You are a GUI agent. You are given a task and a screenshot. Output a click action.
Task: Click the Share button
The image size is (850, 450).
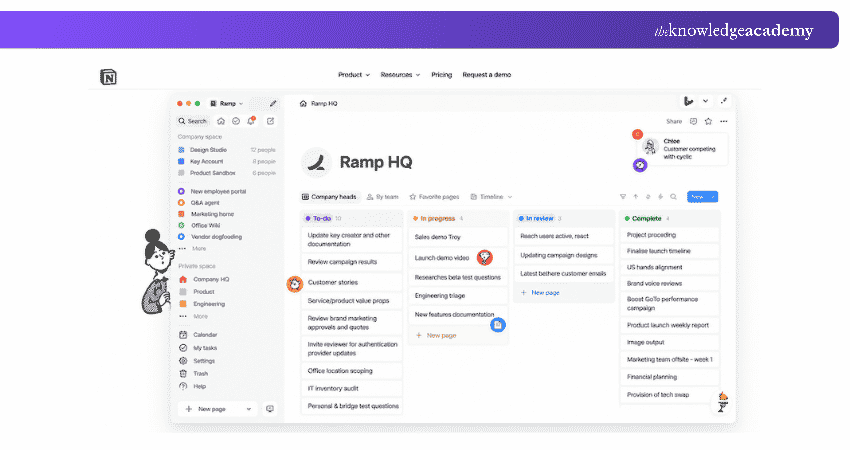(x=674, y=121)
